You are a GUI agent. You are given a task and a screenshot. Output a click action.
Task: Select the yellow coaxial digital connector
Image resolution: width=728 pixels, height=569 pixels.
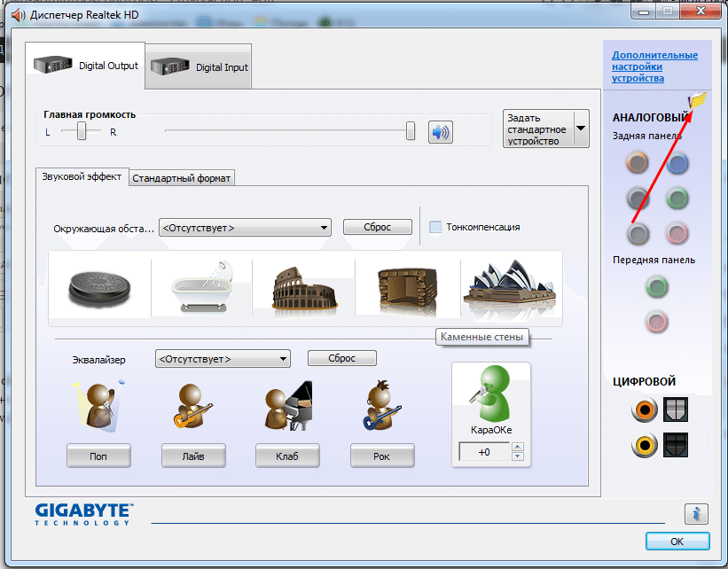tap(645, 445)
